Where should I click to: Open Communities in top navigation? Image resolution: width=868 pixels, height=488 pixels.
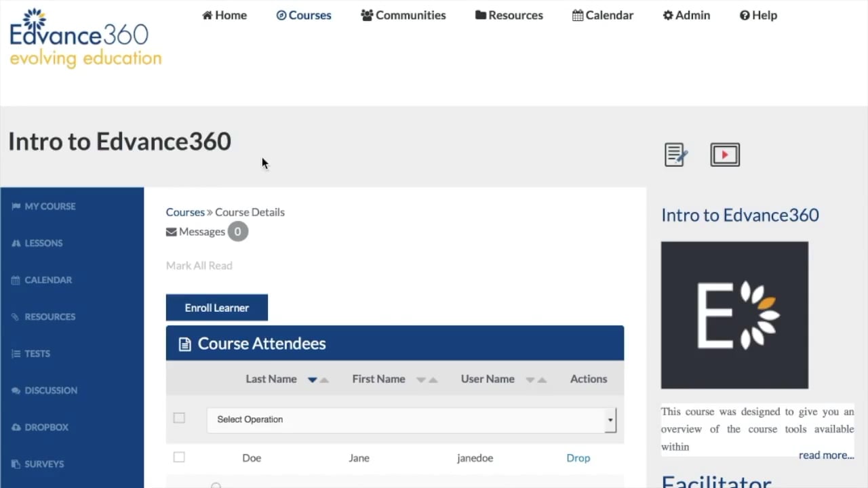(x=403, y=15)
